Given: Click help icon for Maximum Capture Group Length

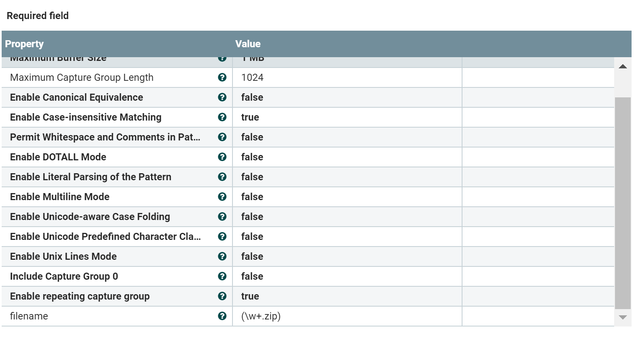Looking at the screenshot, I should 222,77.
